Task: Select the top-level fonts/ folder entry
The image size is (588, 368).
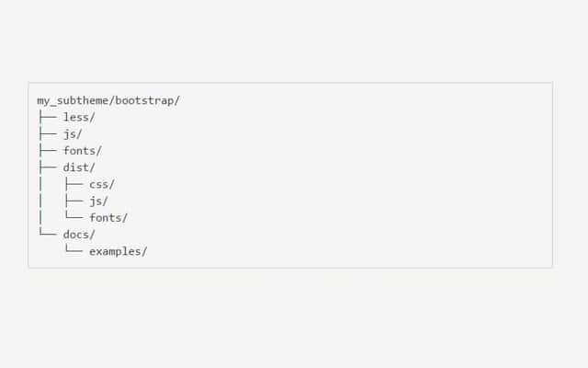Action: point(82,150)
